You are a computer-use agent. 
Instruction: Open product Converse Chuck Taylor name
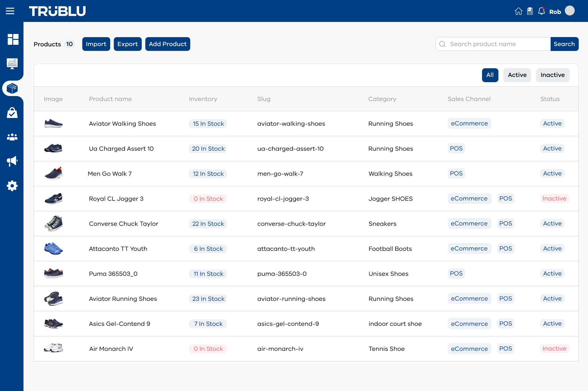tap(124, 224)
